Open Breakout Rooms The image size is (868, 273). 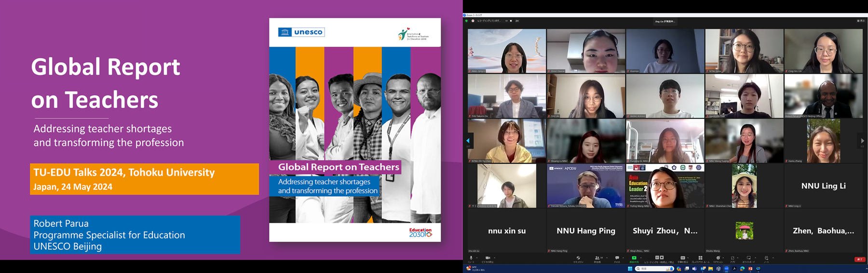point(700,258)
